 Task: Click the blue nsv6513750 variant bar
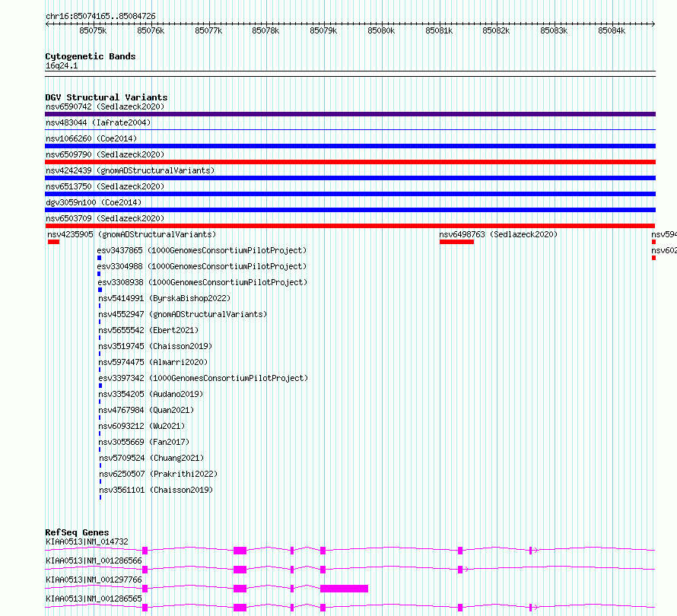(350, 194)
